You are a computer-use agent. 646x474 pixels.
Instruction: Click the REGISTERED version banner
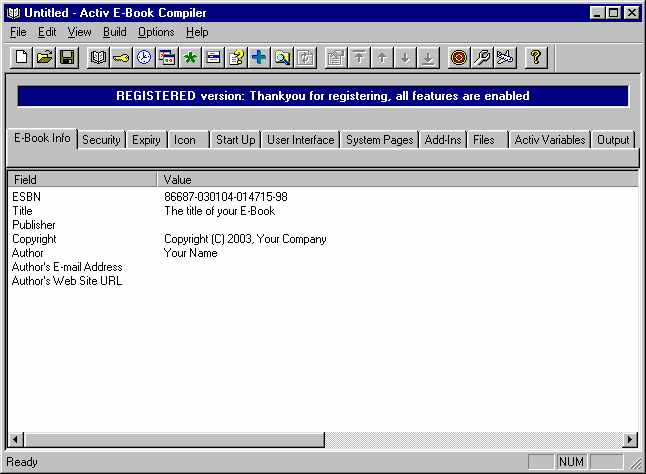coord(323,96)
